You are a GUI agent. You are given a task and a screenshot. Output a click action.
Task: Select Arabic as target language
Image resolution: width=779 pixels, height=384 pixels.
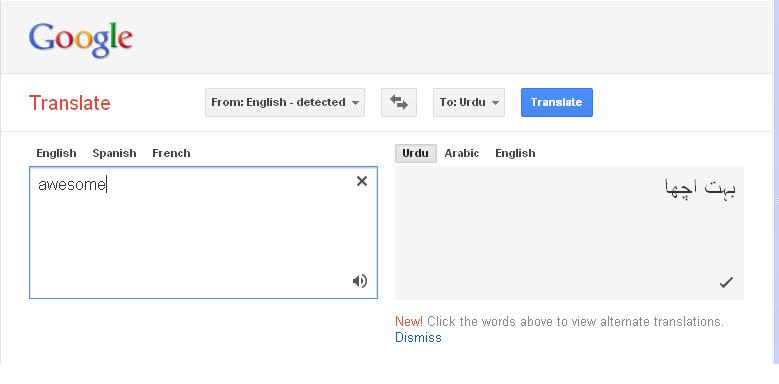462,153
